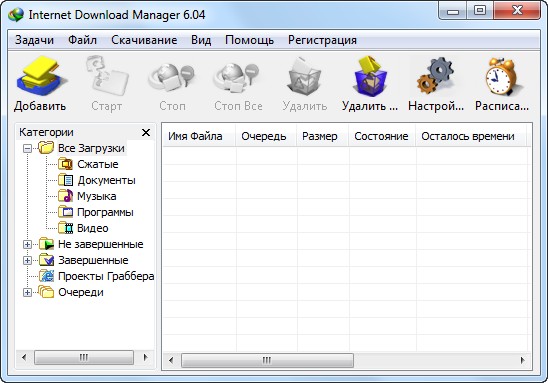Open the Регистрация menu

click(322, 40)
